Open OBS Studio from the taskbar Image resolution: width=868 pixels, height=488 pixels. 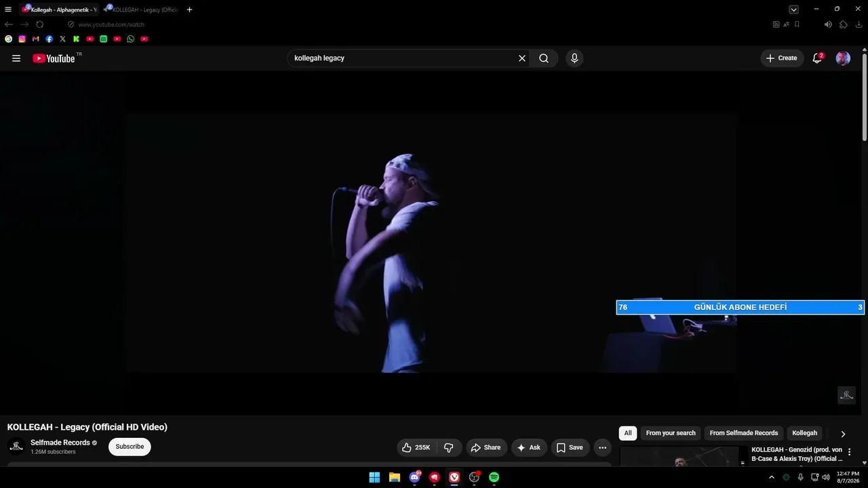coord(474,477)
